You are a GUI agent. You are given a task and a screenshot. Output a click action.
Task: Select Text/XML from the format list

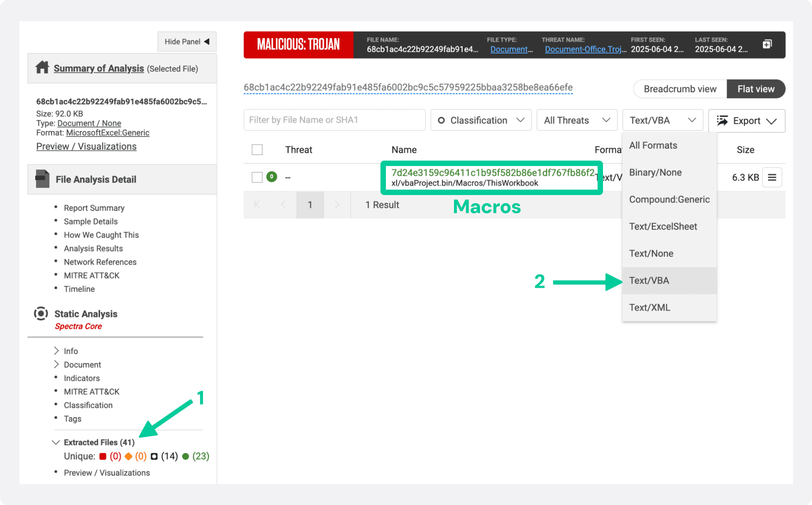[649, 307]
